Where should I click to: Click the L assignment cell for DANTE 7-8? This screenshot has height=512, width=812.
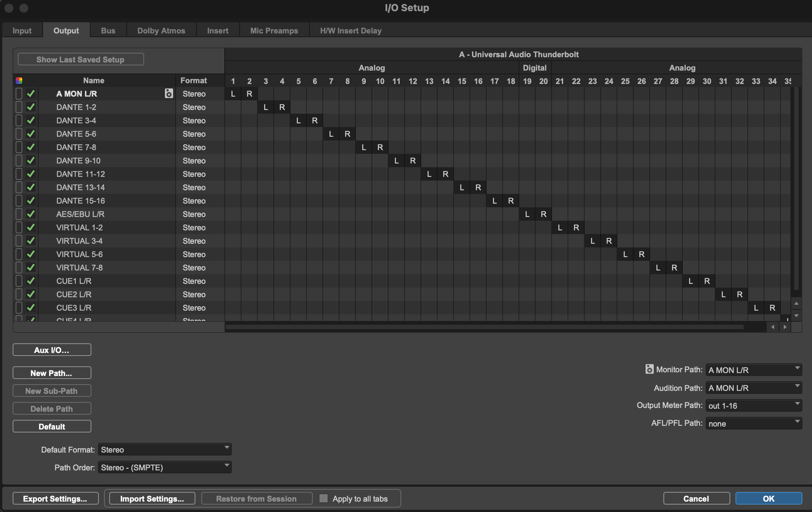[x=364, y=148]
